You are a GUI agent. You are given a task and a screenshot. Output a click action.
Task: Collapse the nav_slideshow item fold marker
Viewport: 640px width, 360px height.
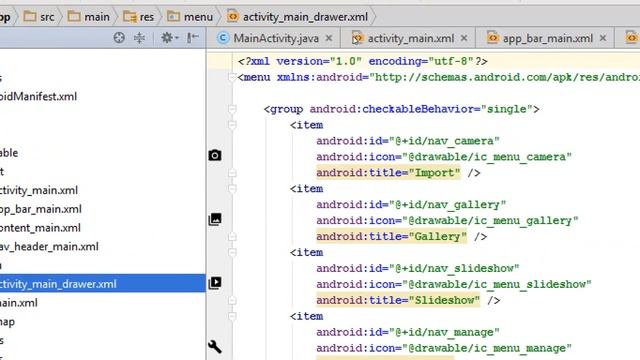click(x=232, y=252)
